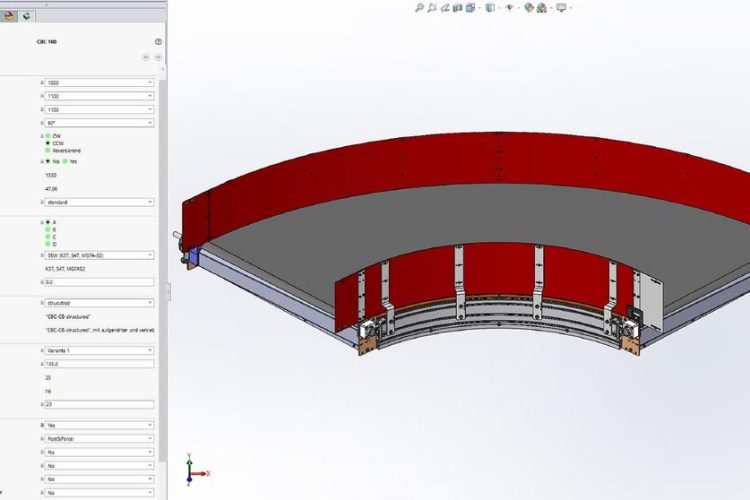Open the Edit Appearance color sphere icon
Image resolution: width=750 pixels, height=500 pixels.
[x=527, y=8]
